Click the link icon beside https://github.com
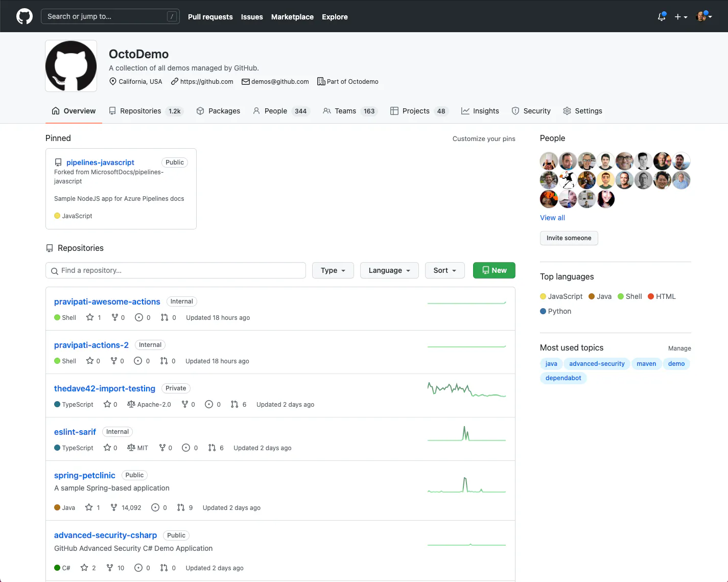The width and height of the screenshot is (728, 582). [x=173, y=81]
